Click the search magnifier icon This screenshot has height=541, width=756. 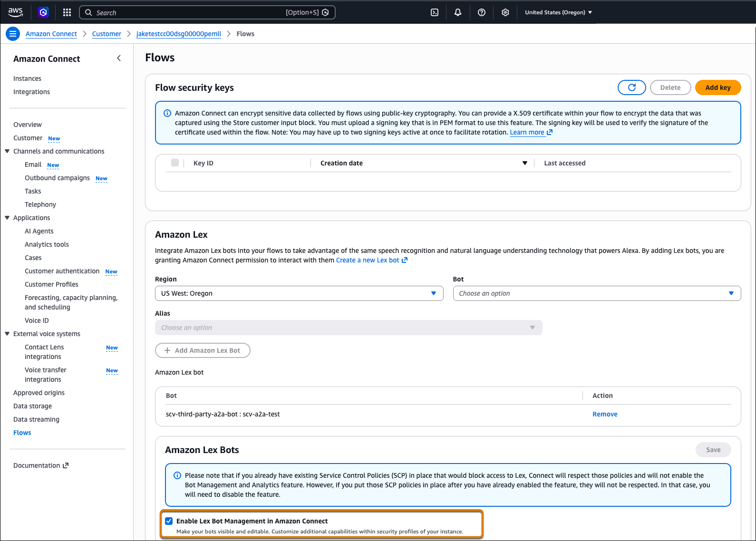tap(88, 12)
